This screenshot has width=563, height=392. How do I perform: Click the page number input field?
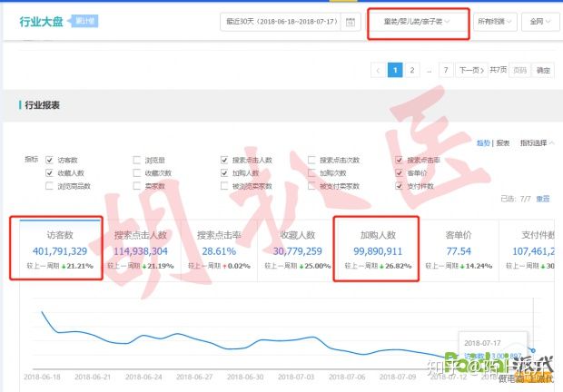(x=519, y=70)
